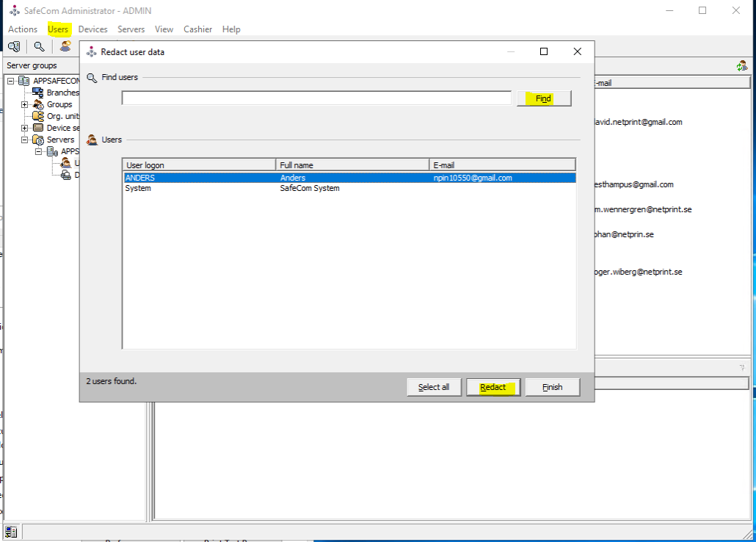
Task: Select the Branches label in the tree
Action: 62,93
